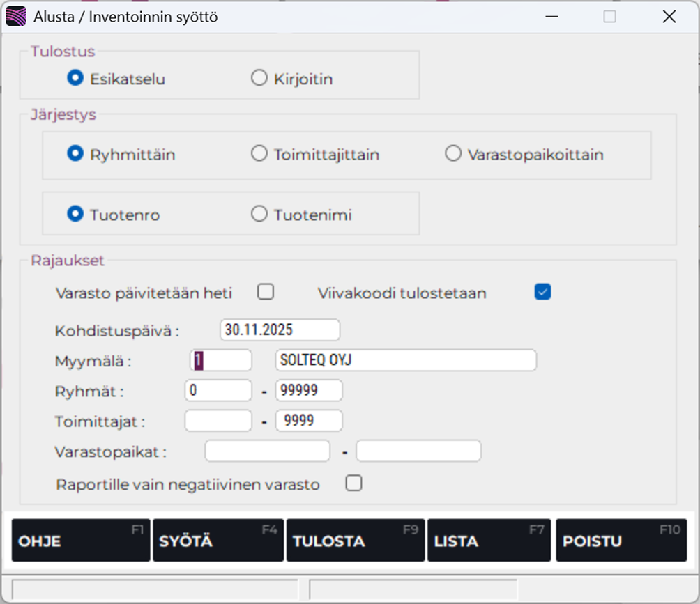
Task: Tick Raportille vain negatiivinen varasto
Action: pyautogui.click(x=354, y=483)
